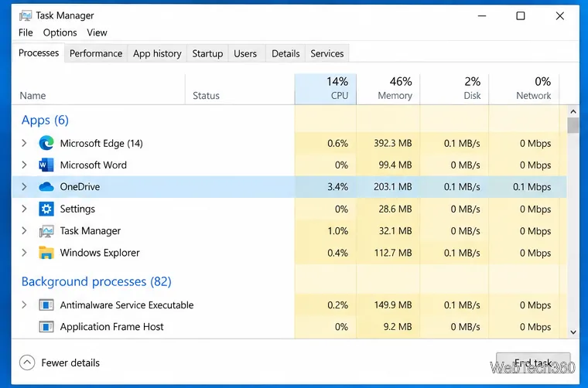Open the Options menu
Image resolution: width=588 pixels, height=388 pixels.
coord(60,32)
